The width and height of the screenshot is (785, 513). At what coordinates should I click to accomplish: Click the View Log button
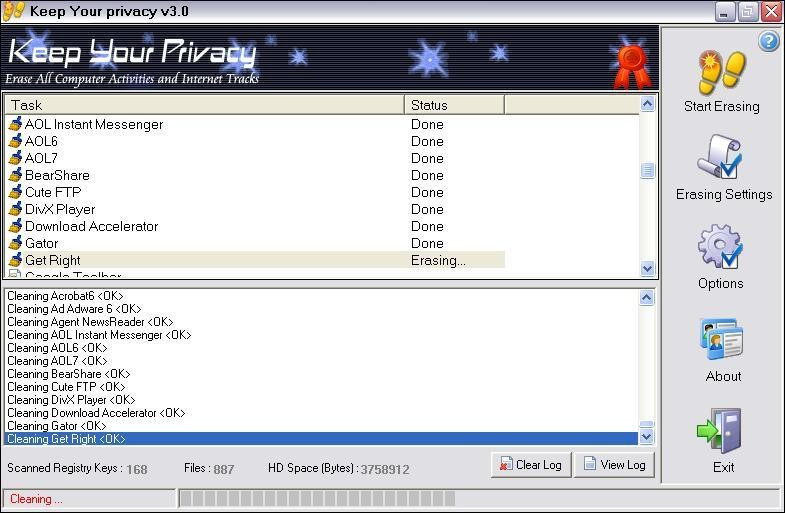[x=614, y=465]
